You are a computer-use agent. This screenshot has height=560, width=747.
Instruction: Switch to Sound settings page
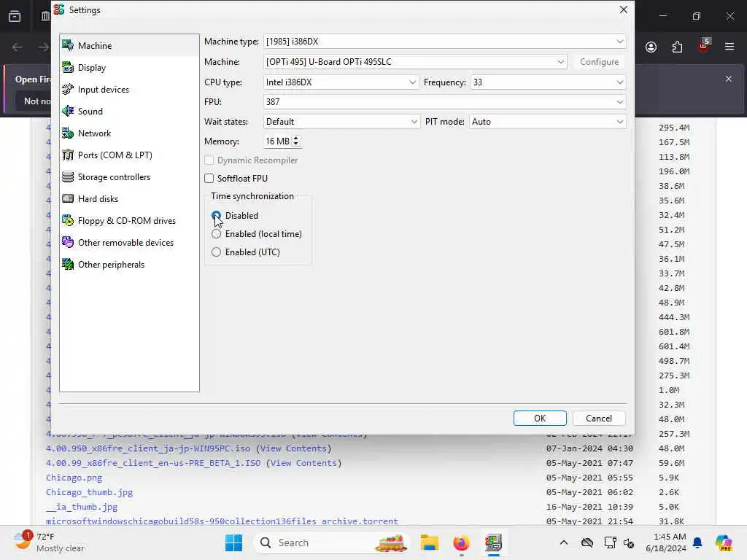pyautogui.click(x=129, y=112)
